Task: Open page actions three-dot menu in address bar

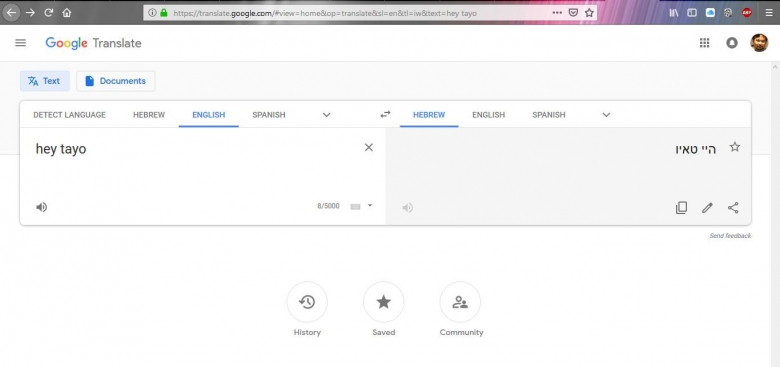Action: click(x=557, y=13)
